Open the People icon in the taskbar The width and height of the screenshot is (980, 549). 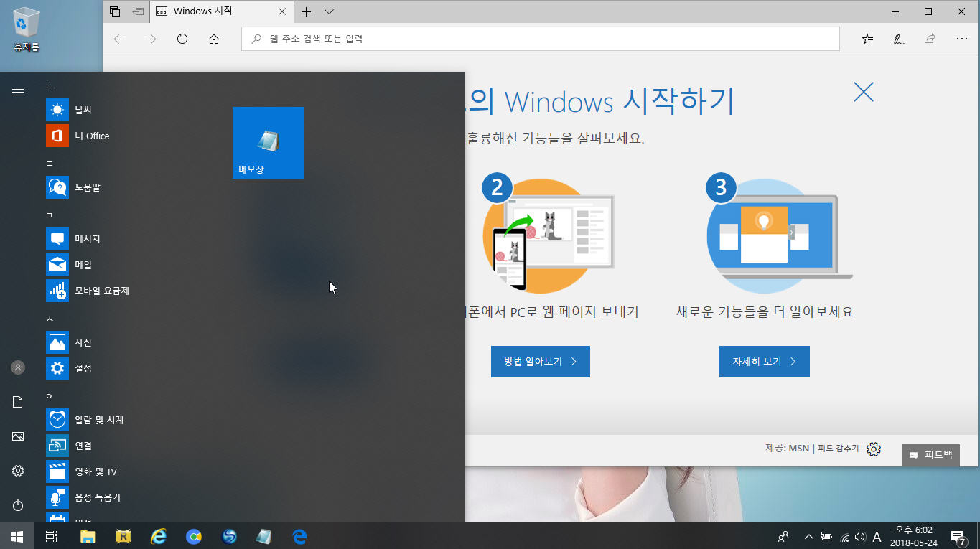(783, 536)
